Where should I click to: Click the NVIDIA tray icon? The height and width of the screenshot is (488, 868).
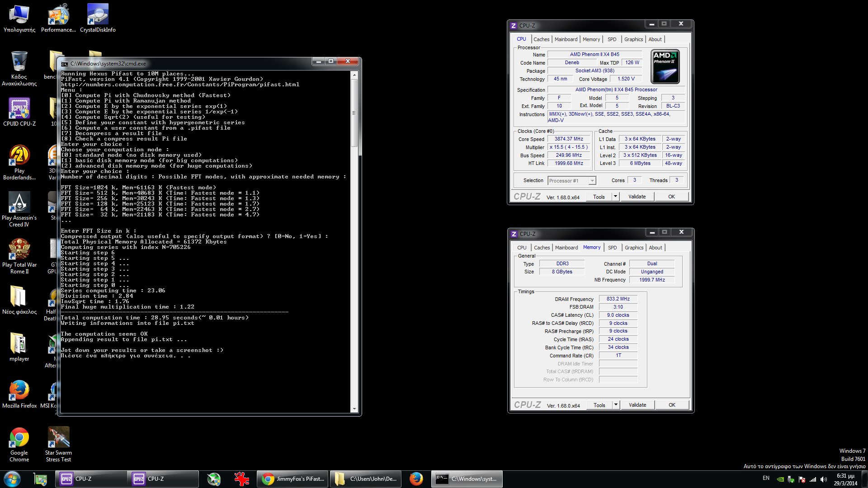click(x=780, y=479)
